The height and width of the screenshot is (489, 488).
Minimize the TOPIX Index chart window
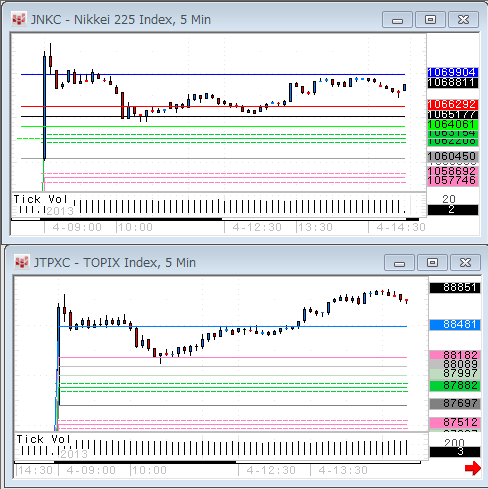coord(399,263)
